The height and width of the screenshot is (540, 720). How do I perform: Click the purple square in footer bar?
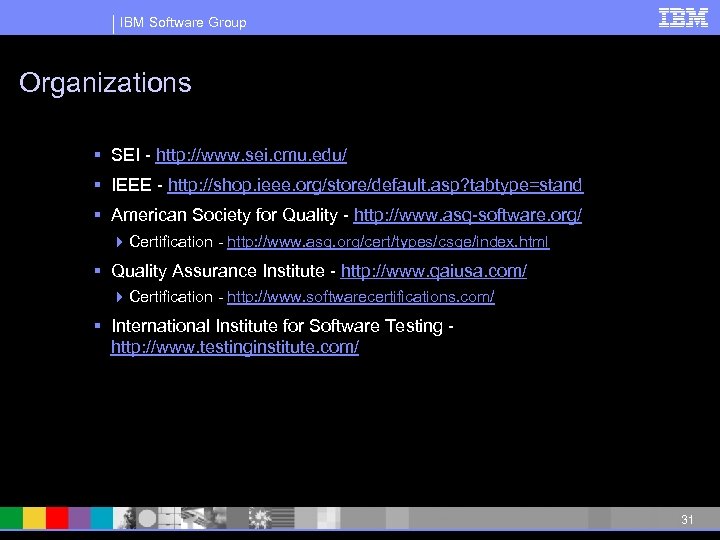click(79, 518)
